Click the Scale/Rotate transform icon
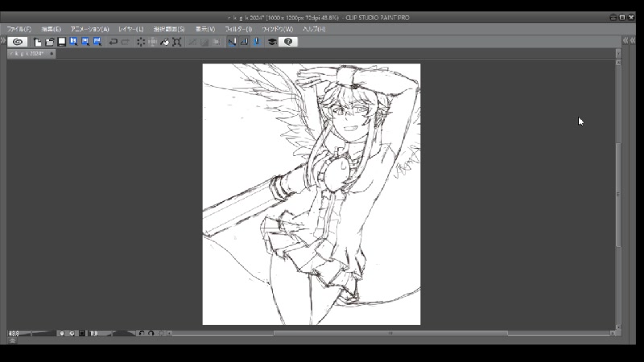644x362 pixels. point(176,42)
